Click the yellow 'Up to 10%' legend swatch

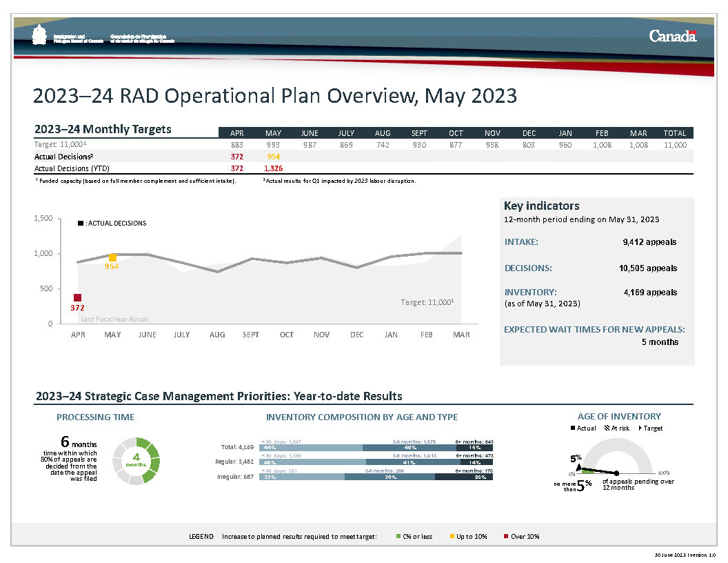tap(452, 536)
